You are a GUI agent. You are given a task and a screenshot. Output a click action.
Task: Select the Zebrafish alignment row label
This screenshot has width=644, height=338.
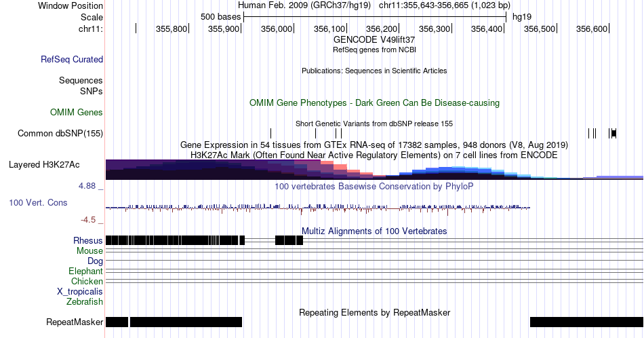point(85,302)
